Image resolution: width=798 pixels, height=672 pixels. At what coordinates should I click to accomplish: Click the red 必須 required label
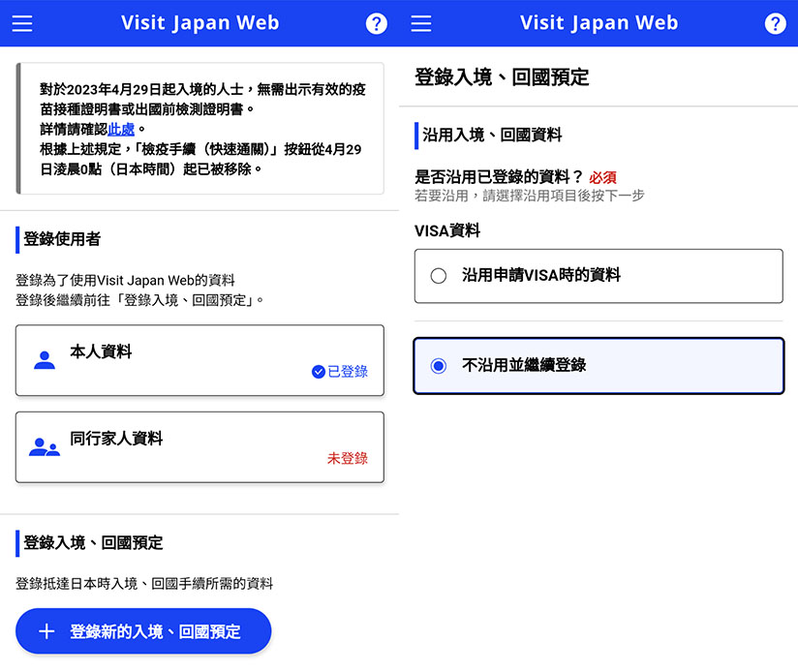(x=602, y=177)
